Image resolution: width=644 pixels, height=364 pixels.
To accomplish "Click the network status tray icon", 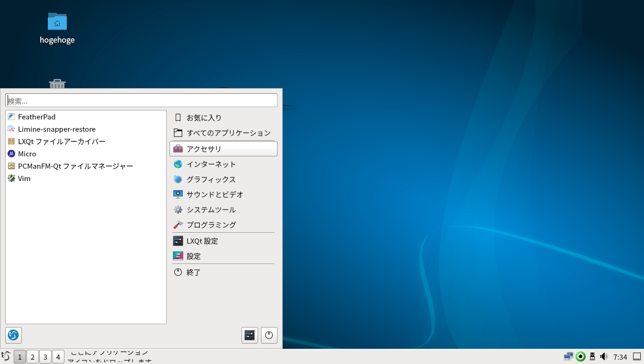I will click(x=568, y=356).
